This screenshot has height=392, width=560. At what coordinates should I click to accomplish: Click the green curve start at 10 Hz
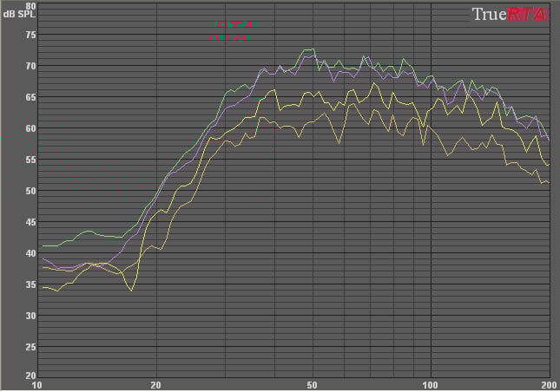click(x=43, y=246)
